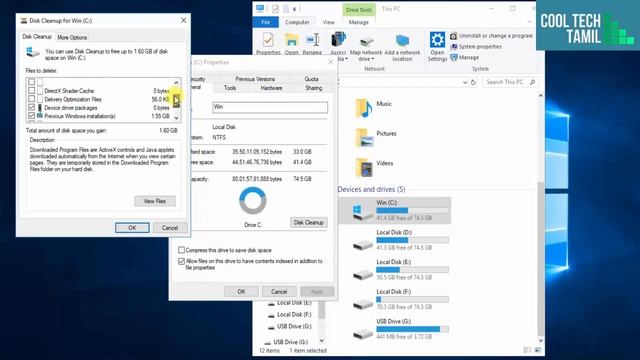Click the search magnifier icon in This PC
The image size is (640, 360).
(532, 82)
